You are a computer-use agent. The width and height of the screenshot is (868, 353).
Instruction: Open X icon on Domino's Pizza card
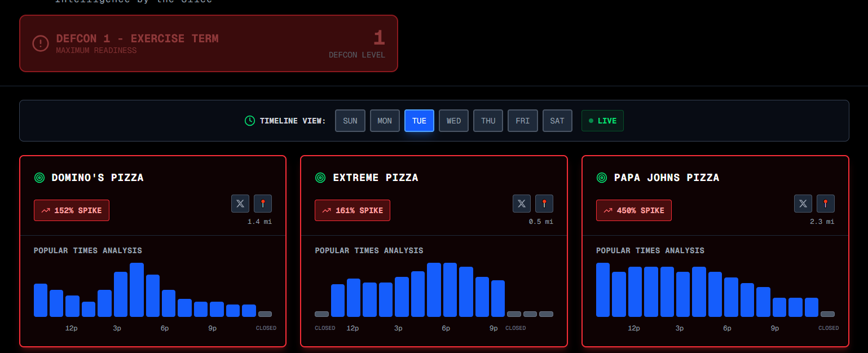240,204
